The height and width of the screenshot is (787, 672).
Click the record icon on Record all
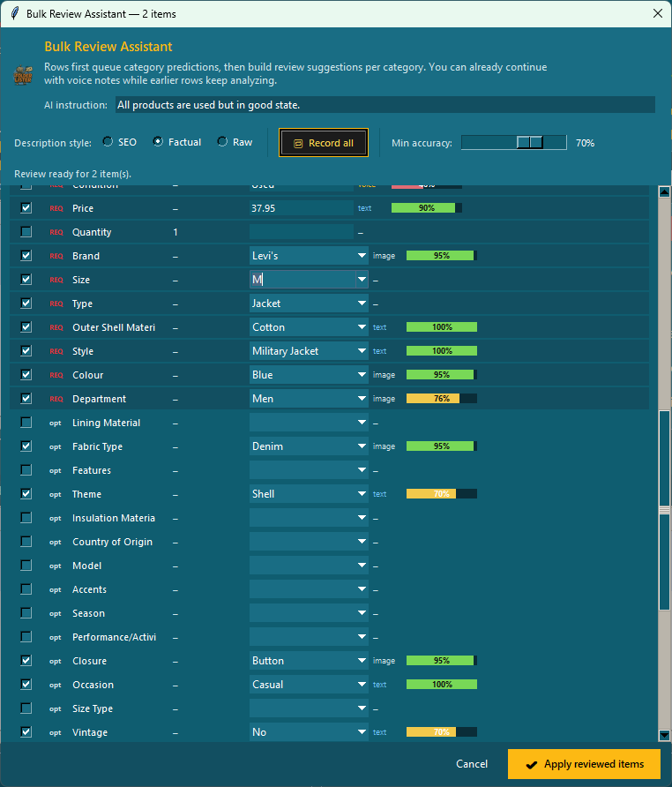(x=298, y=143)
